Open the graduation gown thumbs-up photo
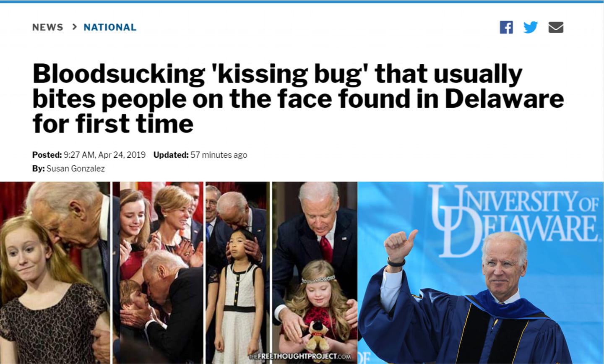This screenshot has height=364, width=604. tap(481, 273)
